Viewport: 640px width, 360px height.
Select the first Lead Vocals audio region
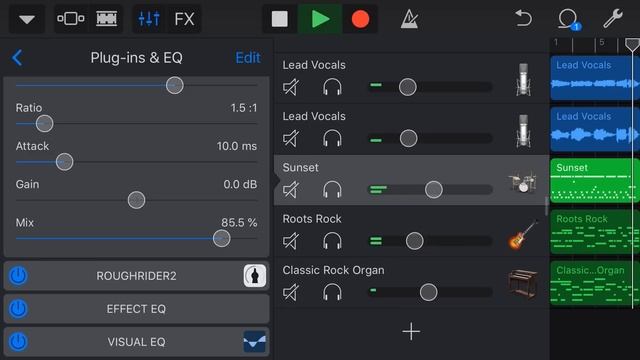coord(595,78)
